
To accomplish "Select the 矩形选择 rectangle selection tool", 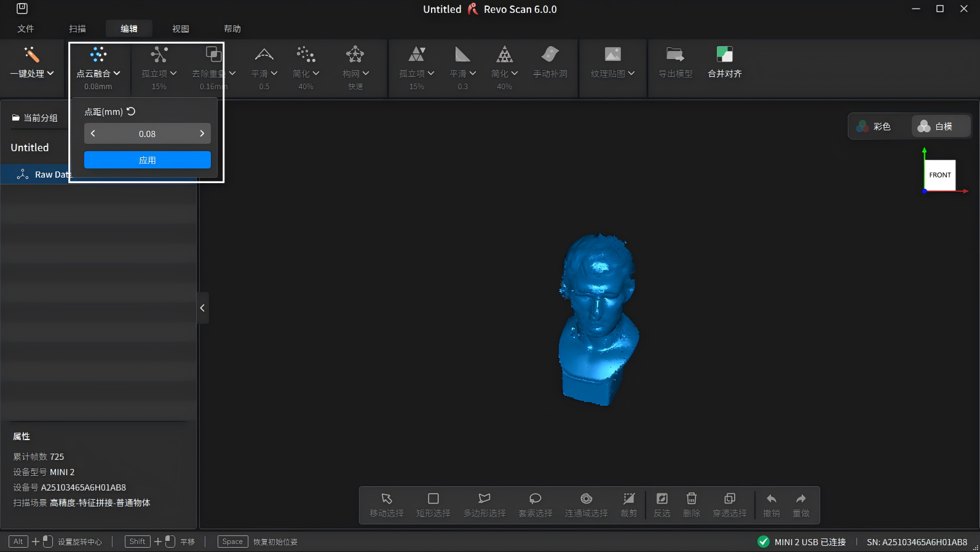I will (x=433, y=504).
